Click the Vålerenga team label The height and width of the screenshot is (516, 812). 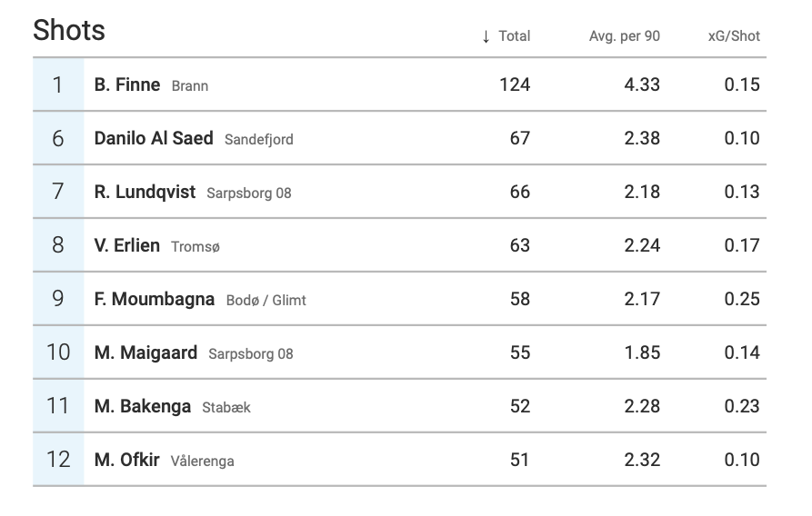click(203, 461)
